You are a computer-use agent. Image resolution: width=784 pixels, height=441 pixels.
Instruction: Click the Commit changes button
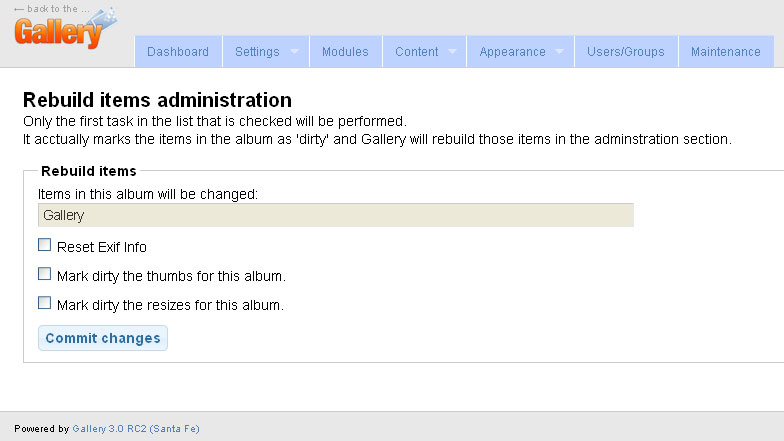tap(103, 338)
